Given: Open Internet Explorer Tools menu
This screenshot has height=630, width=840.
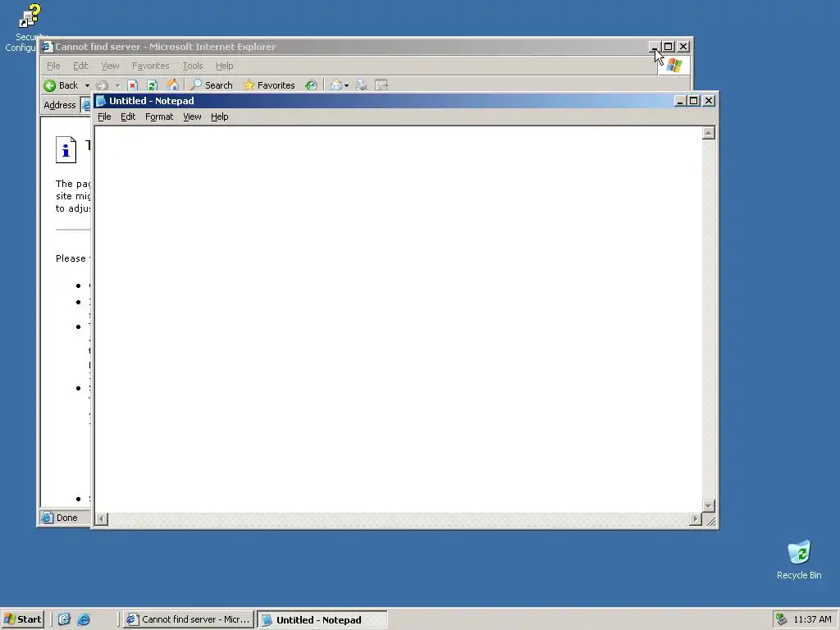Looking at the screenshot, I should coord(192,66).
